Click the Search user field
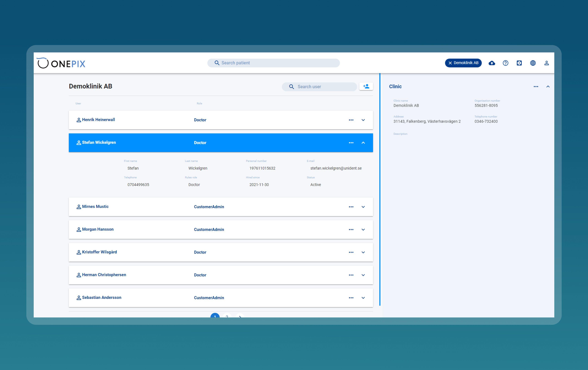Screen dimensions: 588x370 319,87
